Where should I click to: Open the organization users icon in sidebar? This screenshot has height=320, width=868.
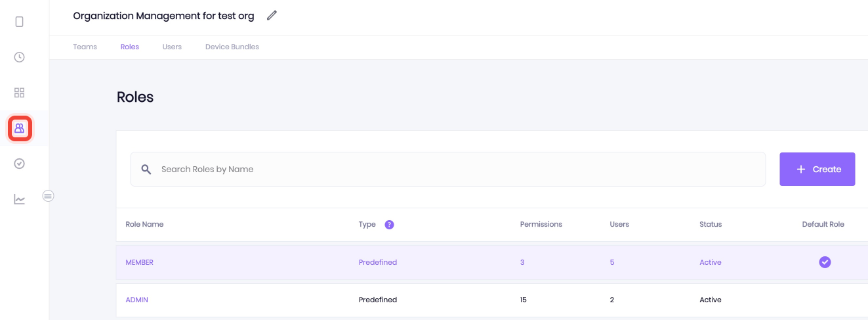coord(20,128)
